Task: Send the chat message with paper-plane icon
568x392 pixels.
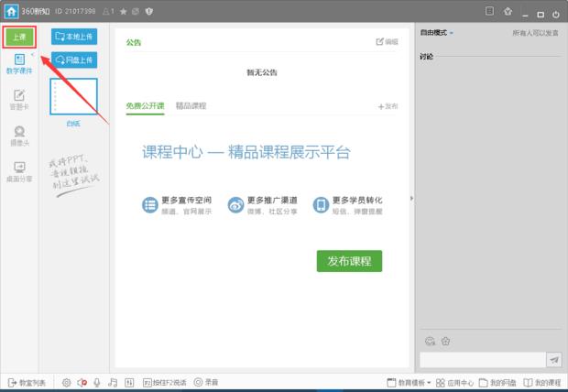Action: point(553,359)
